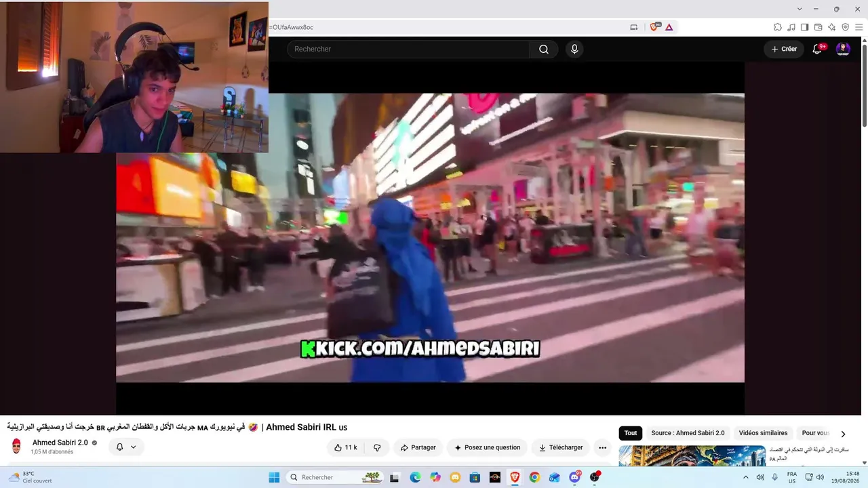The image size is (868, 488).
Task: Click the video player showing Times Square
Action: click(430, 238)
